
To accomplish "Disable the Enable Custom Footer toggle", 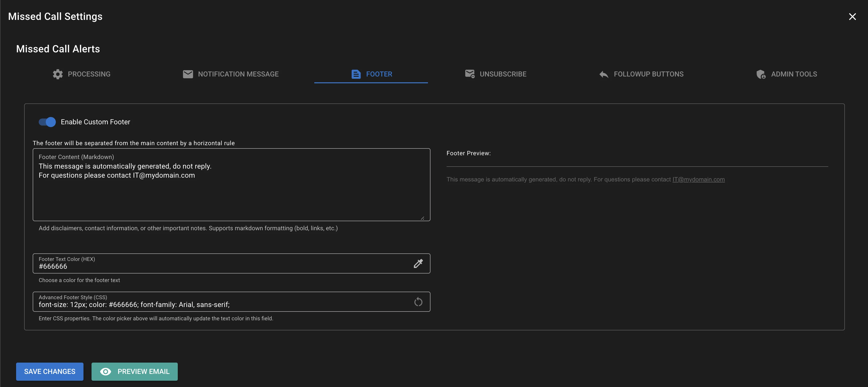I will (x=47, y=122).
